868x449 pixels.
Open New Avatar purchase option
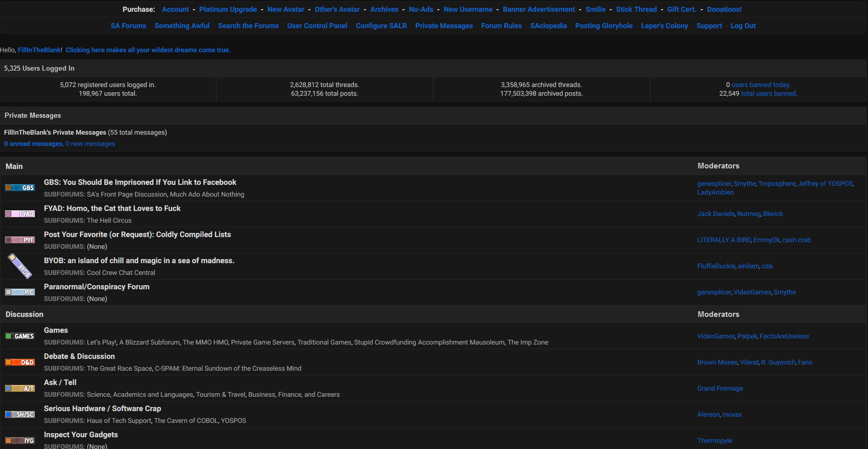point(286,9)
